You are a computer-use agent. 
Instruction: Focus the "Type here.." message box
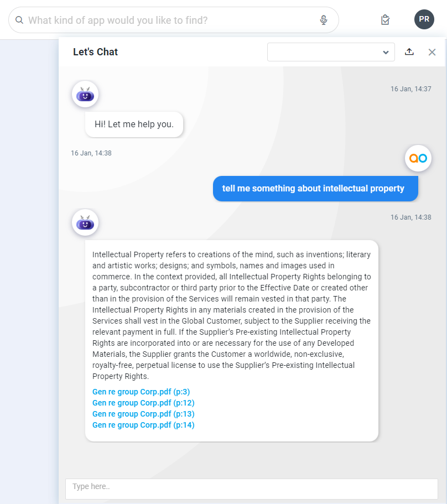click(x=252, y=487)
